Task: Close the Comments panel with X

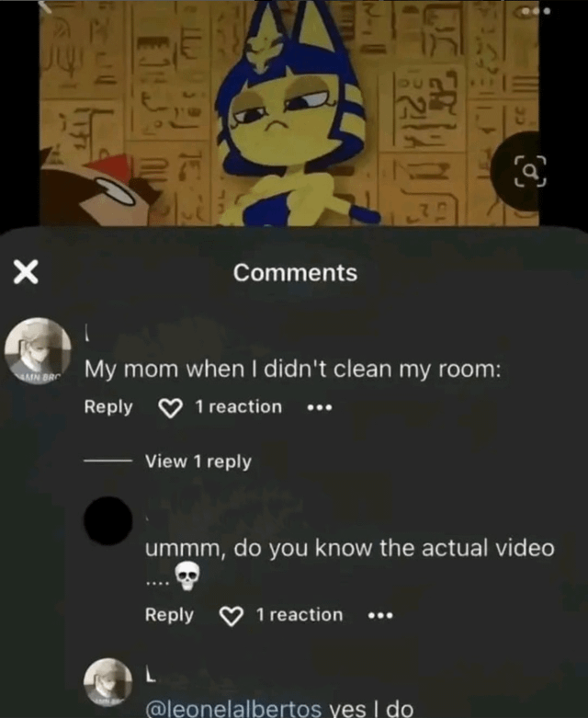Action: click(x=25, y=271)
